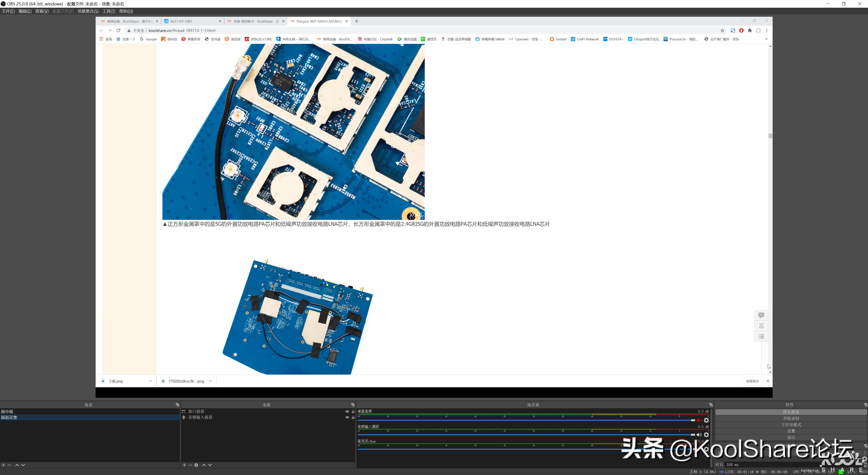Viewport: 868px width, 475px height.
Task: Remove selected source with the - icon
Action: point(190,465)
